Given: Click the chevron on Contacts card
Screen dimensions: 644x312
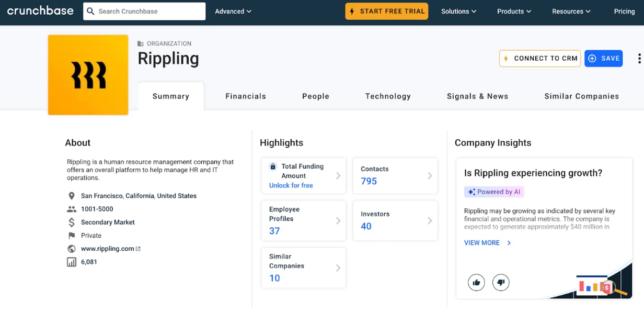Looking at the screenshot, I should [x=430, y=176].
